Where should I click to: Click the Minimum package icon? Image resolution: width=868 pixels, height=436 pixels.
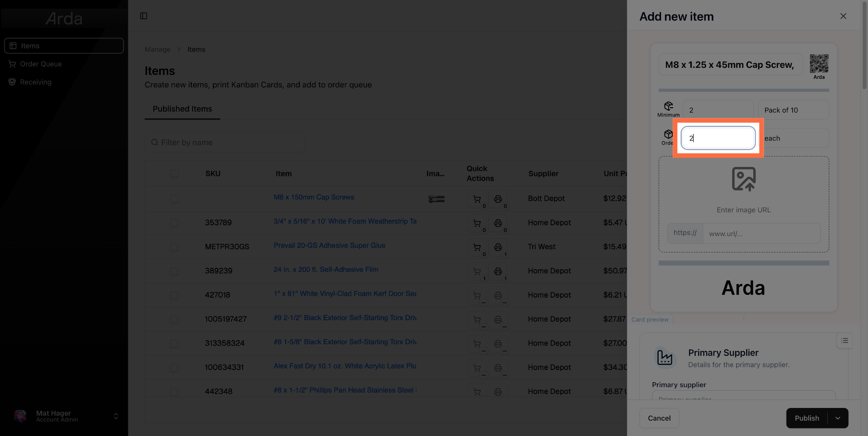tap(668, 106)
